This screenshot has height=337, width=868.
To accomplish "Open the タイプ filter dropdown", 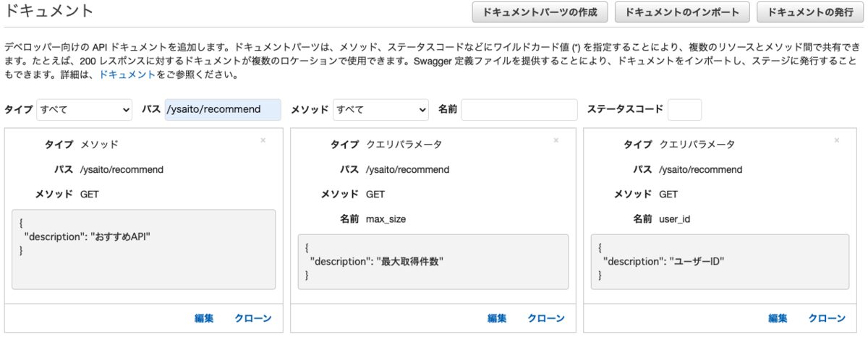I will [84, 110].
